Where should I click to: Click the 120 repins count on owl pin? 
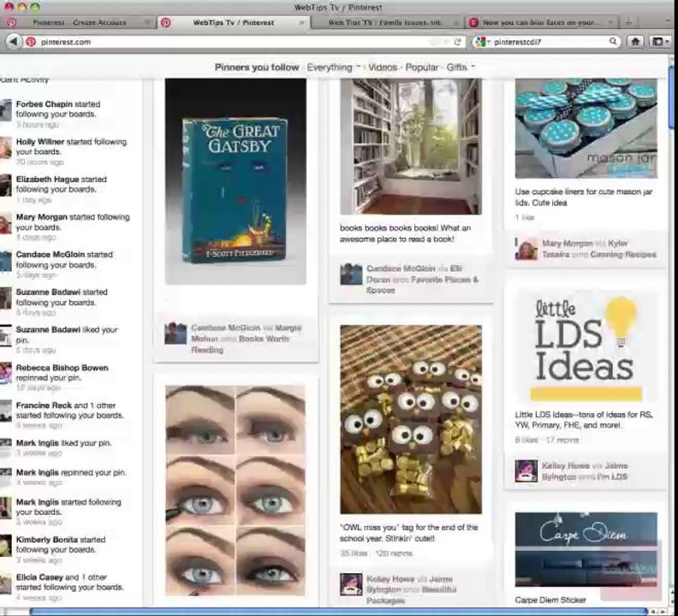click(x=395, y=554)
